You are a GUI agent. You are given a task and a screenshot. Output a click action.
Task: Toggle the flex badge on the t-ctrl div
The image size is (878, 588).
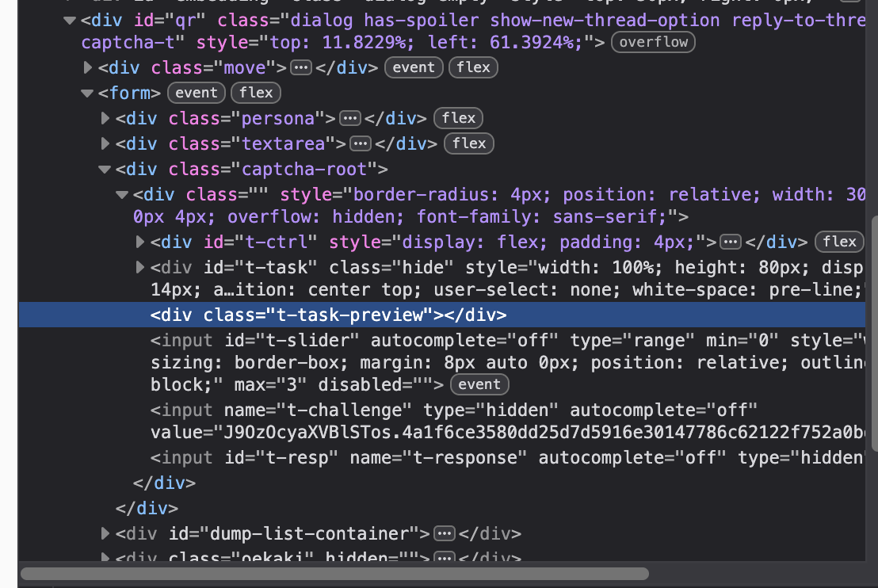[x=839, y=242]
